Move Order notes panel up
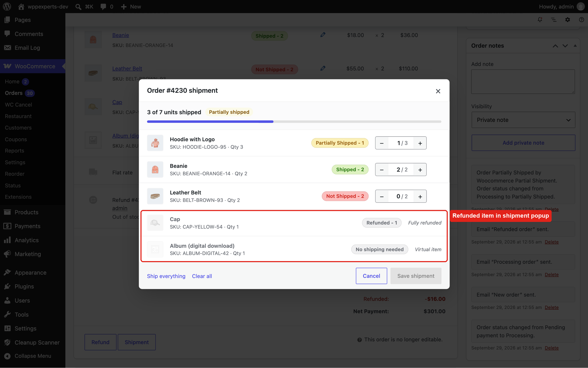This screenshot has width=588, height=368. click(x=555, y=46)
